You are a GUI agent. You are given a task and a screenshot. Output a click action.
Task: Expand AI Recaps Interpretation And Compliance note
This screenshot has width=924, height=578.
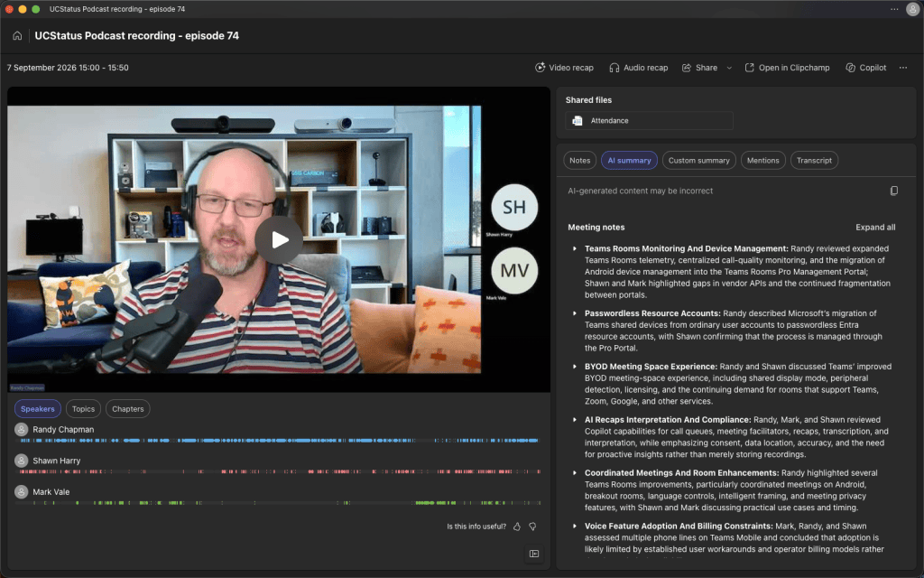(x=575, y=420)
